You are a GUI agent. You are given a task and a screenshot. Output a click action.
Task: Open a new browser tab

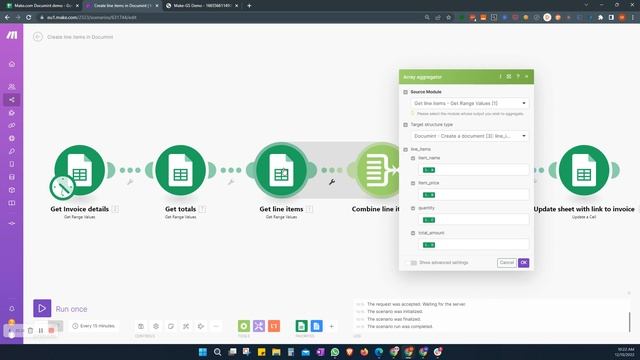point(249,6)
